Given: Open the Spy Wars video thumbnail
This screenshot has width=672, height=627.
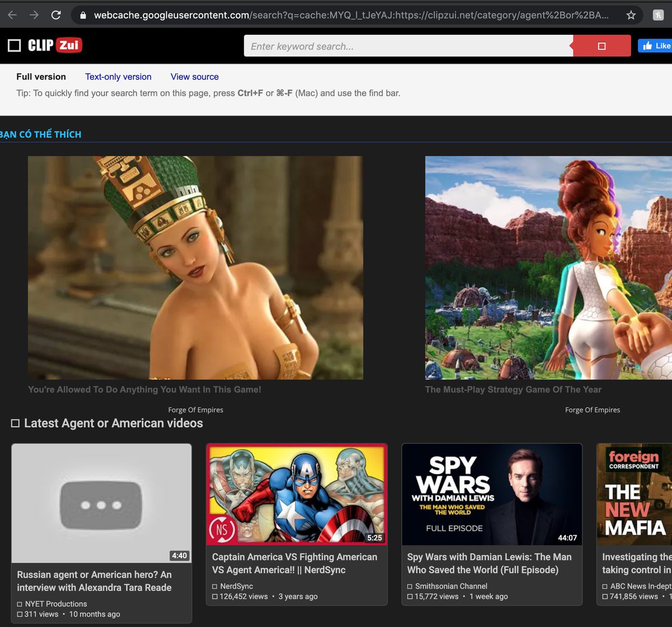Looking at the screenshot, I should click(x=492, y=494).
